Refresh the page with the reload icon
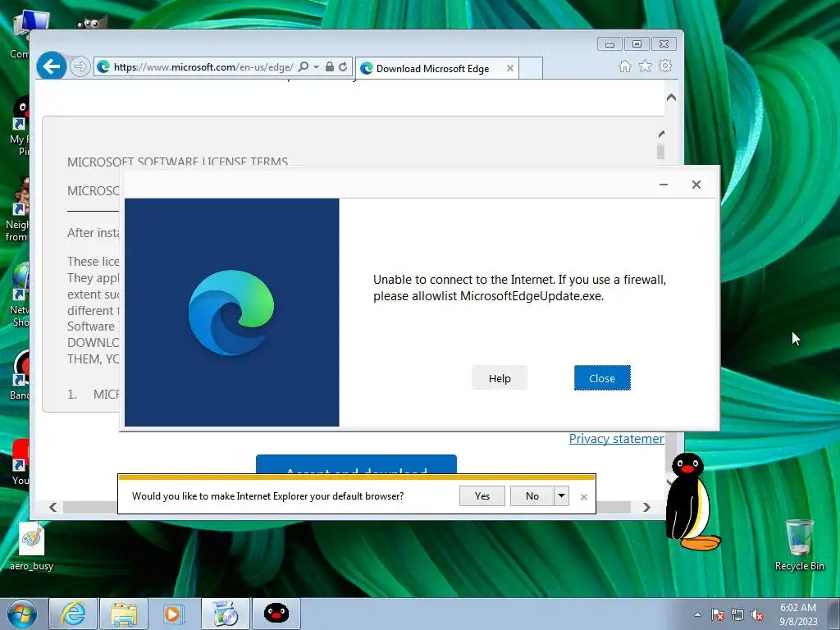Image resolution: width=840 pixels, height=630 pixels. pyautogui.click(x=343, y=67)
